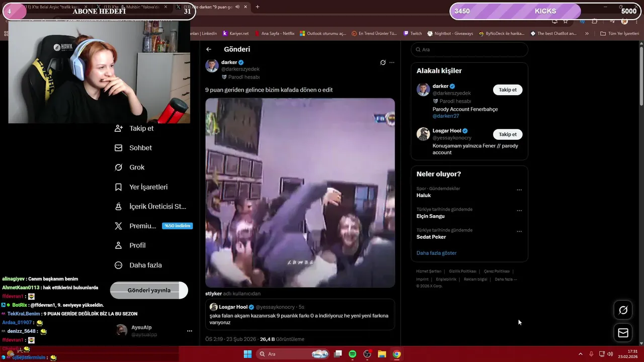Open Profil from the sidebar

[131, 245]
